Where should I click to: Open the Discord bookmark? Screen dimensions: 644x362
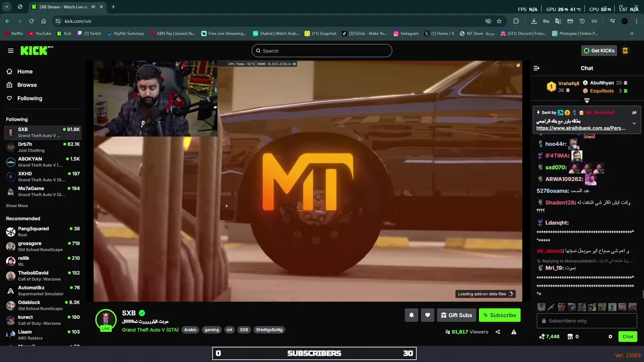tap(523, 34)
